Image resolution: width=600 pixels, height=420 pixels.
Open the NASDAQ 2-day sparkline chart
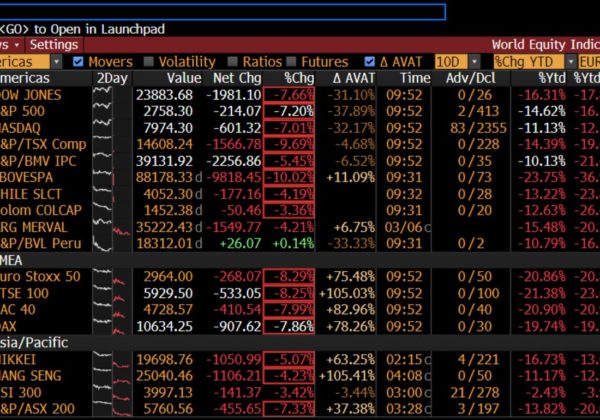[112, 128]
